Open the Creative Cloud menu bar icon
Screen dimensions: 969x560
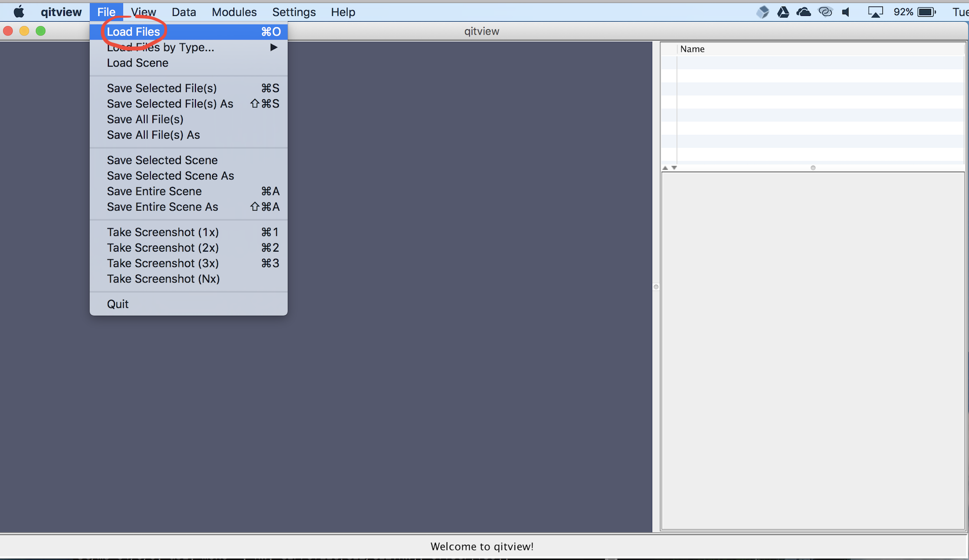pyautogui.click(x=825, y=12)
